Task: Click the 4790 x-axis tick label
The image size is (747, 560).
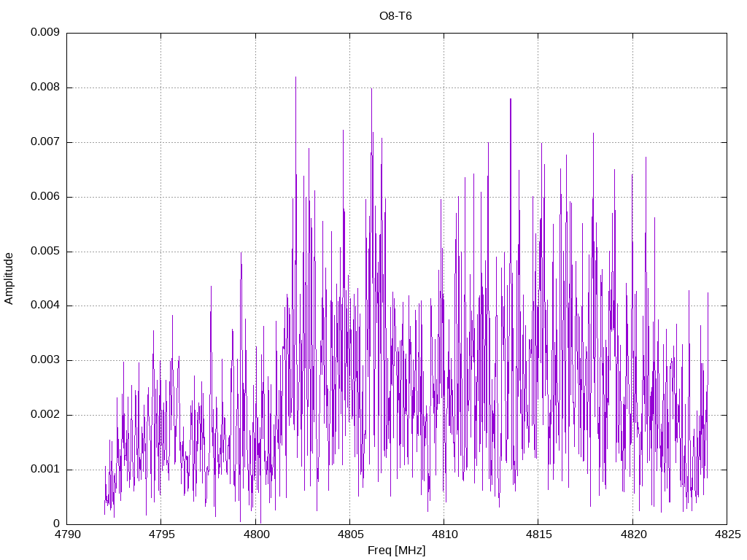Action: 67,534
